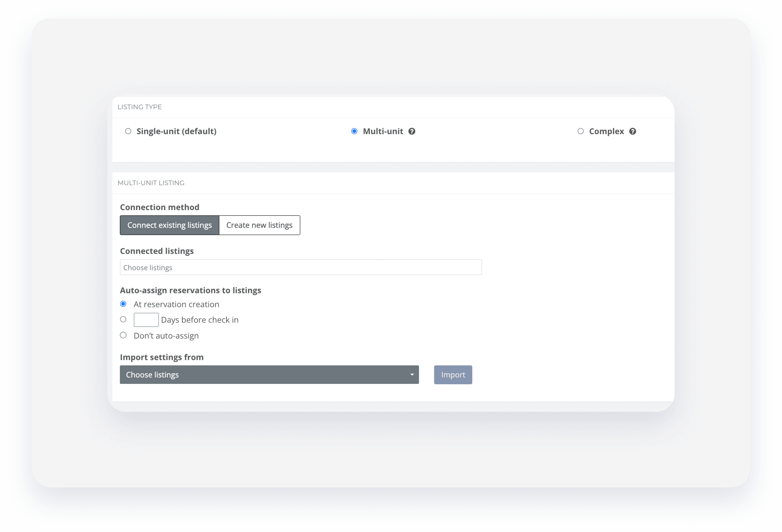The width and height of the screenshot is (782, 532).
Task: Select the Multi-unit radio button
Action: (x=354, y=131)
